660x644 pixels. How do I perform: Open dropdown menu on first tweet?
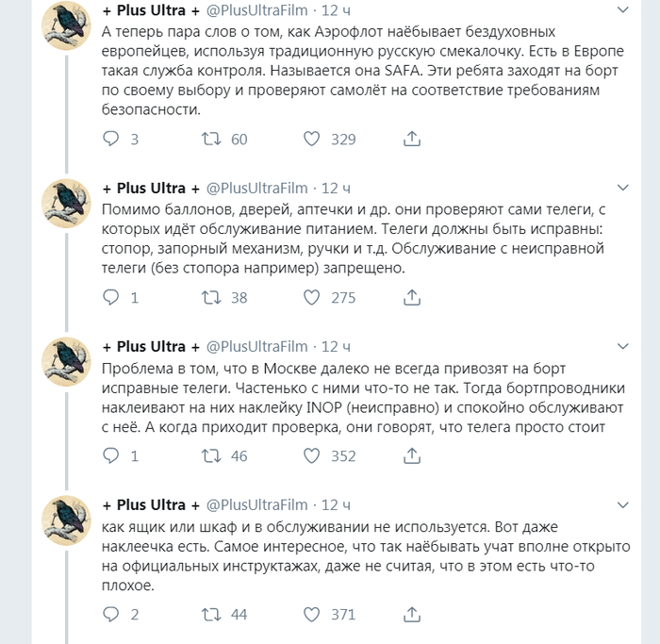point(623,9)
